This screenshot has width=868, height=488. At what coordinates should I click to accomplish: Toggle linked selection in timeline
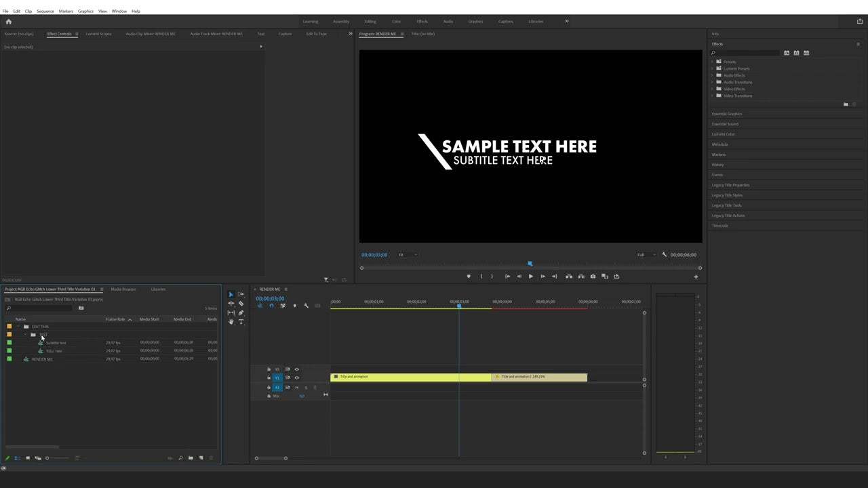click(283, 306)
